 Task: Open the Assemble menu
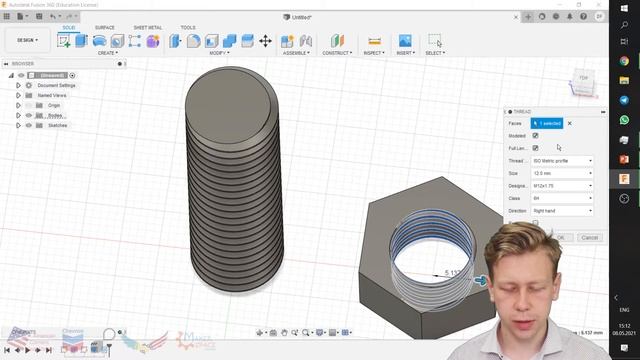point(296,53)
